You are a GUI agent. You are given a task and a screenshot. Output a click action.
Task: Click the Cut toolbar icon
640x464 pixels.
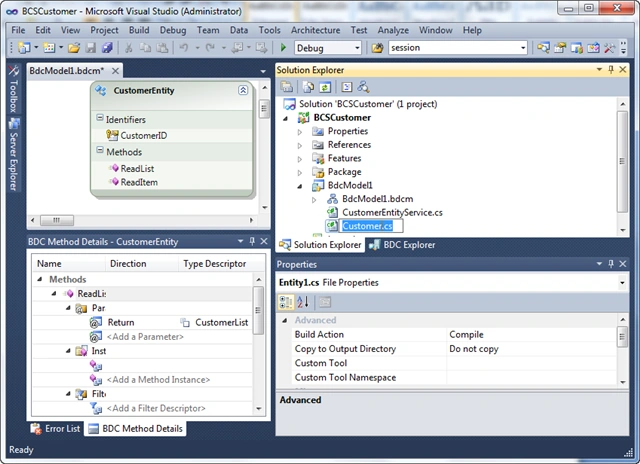tap(129, 48)
